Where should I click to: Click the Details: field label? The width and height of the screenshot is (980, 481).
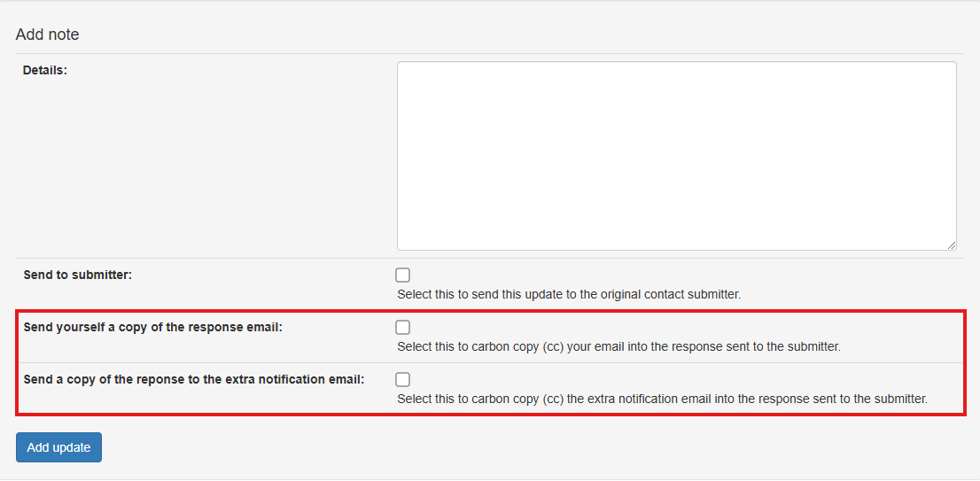(x=45, y=70)
